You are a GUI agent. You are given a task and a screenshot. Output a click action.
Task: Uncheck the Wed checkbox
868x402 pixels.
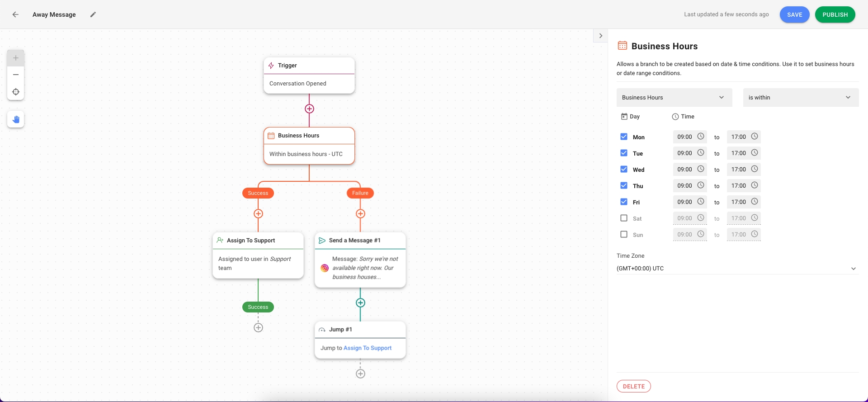pyautogui.click(x=624, y=169)
